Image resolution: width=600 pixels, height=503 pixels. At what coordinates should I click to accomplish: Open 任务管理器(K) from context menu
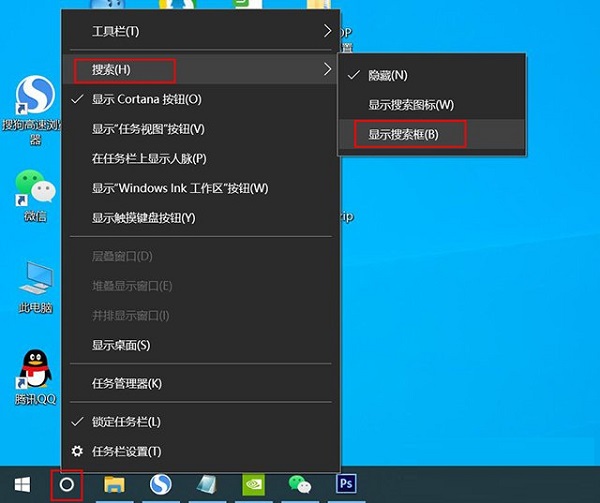(127, 383)
